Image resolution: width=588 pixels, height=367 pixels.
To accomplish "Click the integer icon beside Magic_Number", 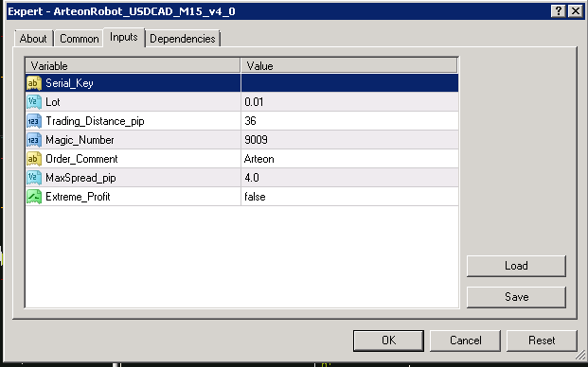I will coord(34,140).
